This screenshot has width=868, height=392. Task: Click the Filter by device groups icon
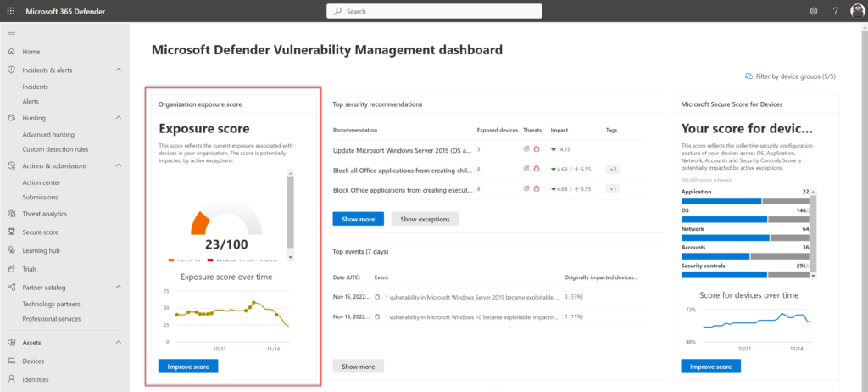coord(748,76)
